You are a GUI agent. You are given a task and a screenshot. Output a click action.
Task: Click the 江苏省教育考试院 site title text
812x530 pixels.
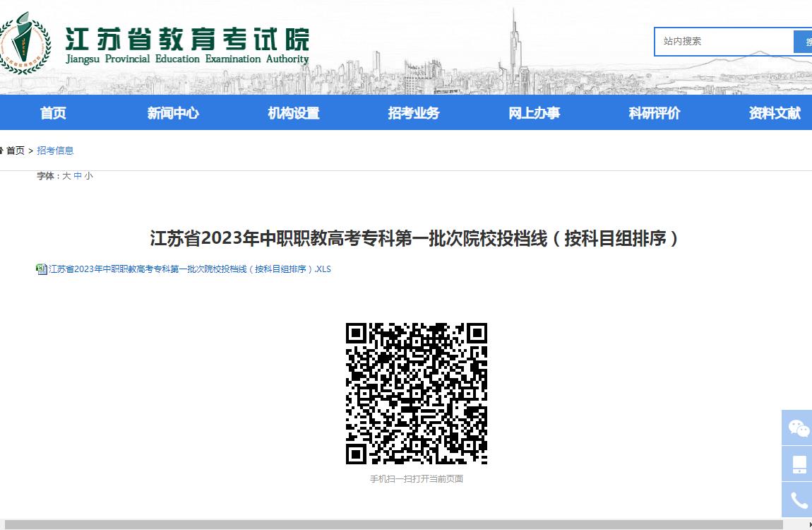click(187, 39)
